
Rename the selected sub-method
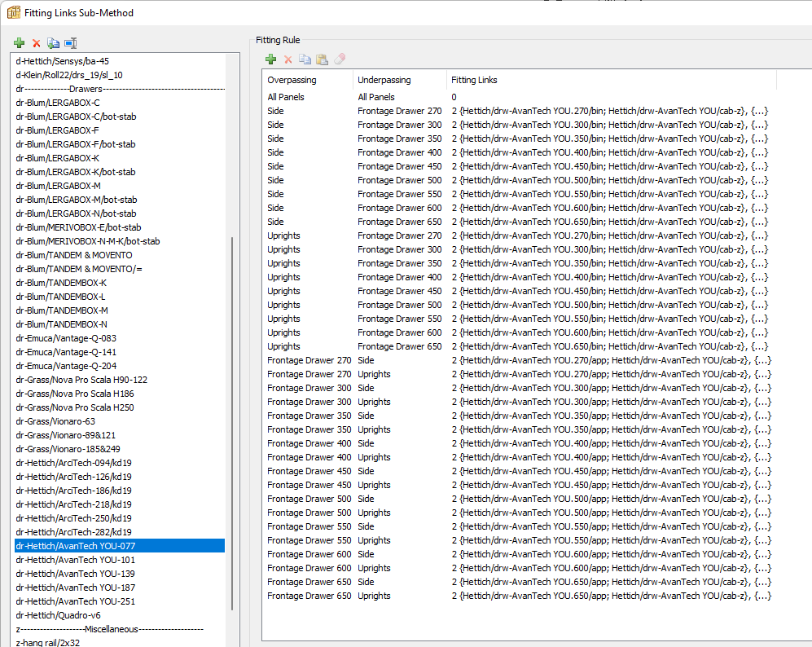pos(71,43)
